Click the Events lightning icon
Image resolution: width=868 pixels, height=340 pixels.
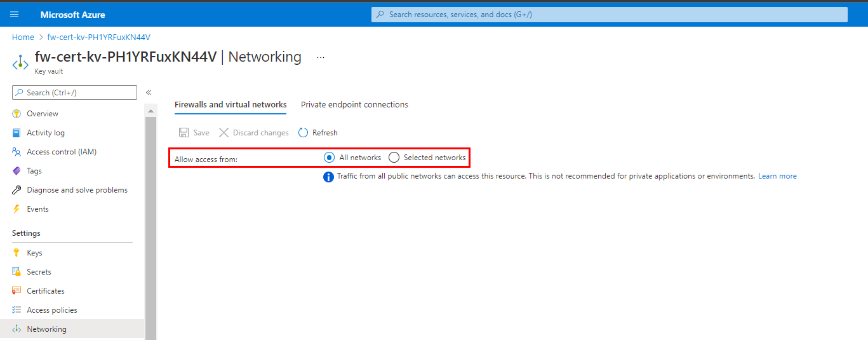[17, 209]
